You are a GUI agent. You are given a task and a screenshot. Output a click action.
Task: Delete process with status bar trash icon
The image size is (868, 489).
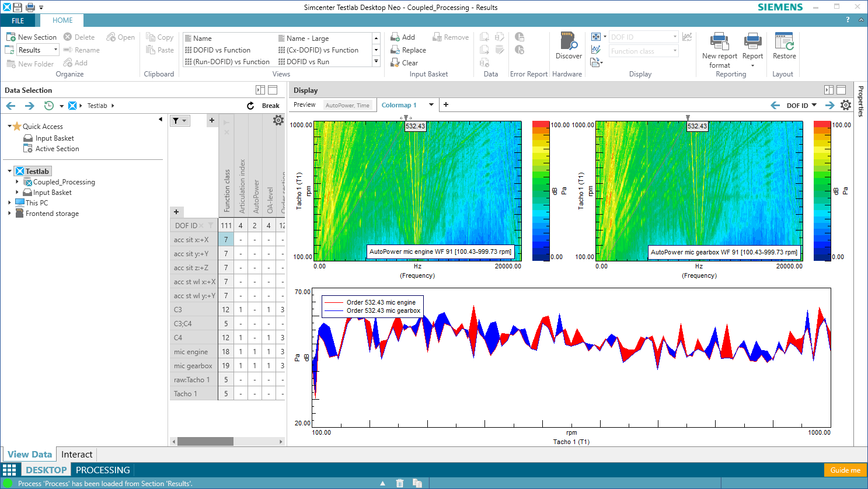[x=400, y=483]
